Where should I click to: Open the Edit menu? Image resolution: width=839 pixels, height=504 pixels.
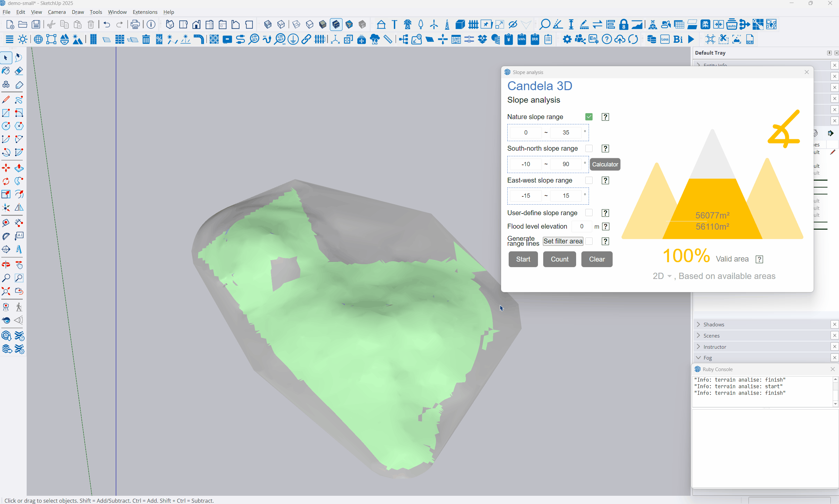[21, 12]
